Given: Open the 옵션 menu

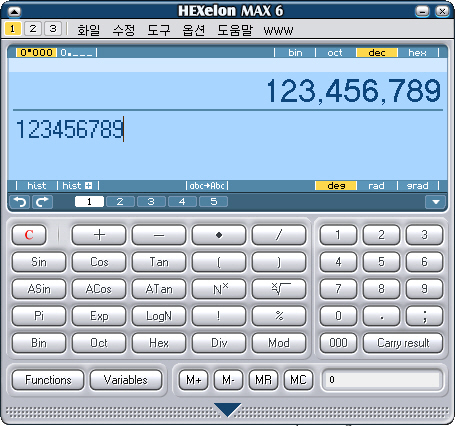Looking at the screenshot, I should click(x=194, y=30).
